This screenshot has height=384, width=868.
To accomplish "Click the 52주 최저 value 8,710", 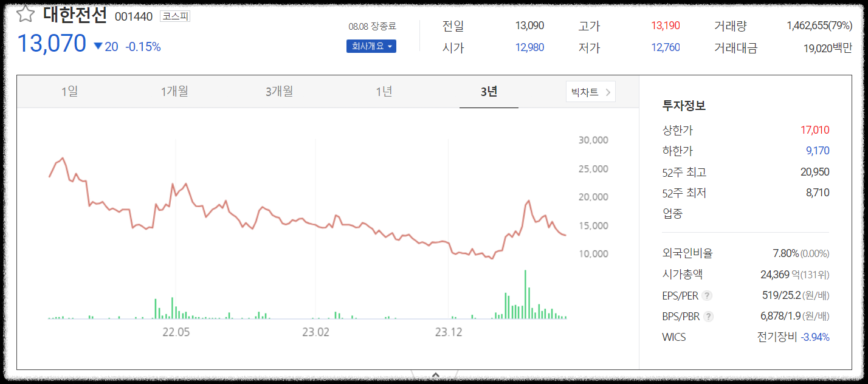I will coord(818,193).
